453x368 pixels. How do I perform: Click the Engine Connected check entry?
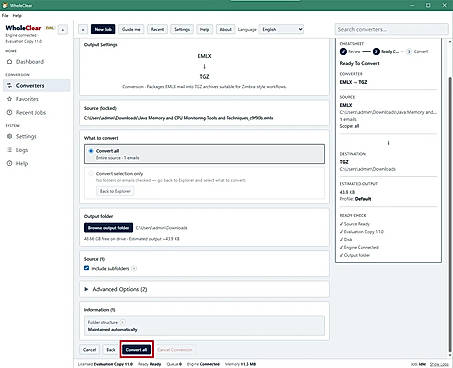point(359,247)
